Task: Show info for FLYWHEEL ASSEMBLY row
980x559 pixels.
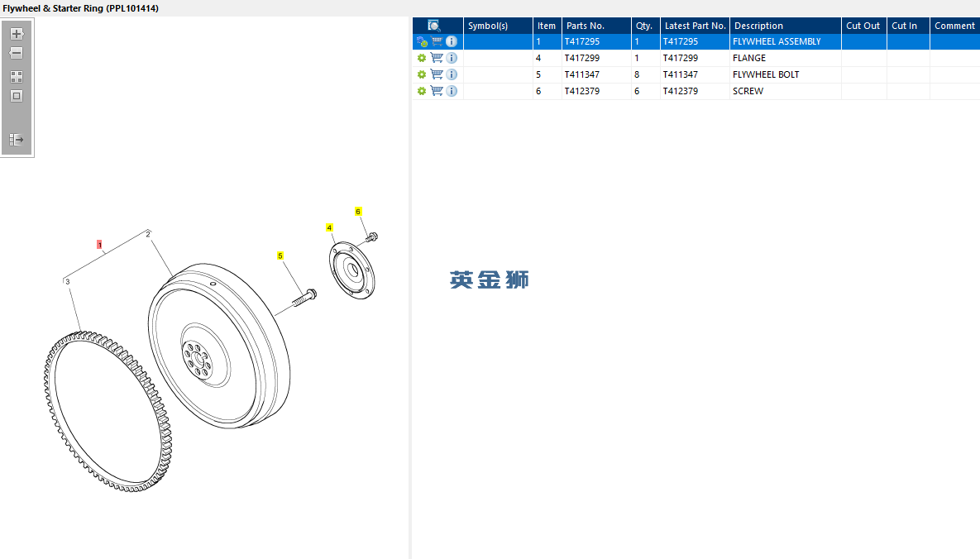Action: point(452,41)
